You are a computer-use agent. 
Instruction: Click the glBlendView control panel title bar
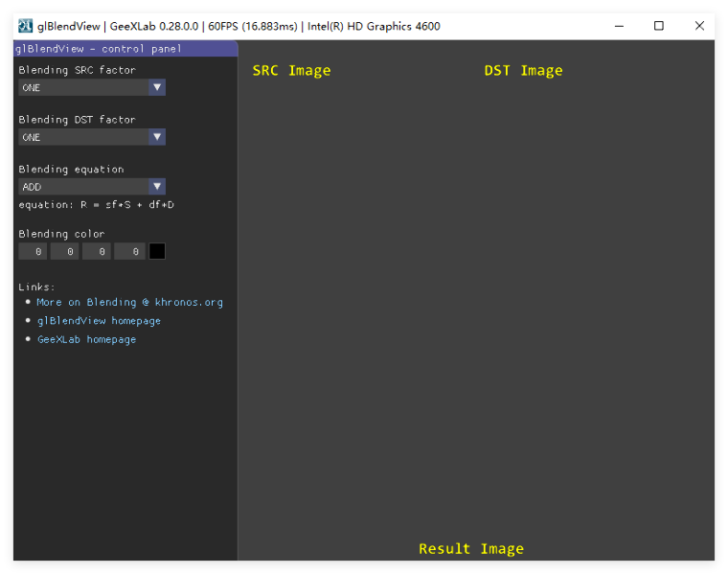point(125,49)
